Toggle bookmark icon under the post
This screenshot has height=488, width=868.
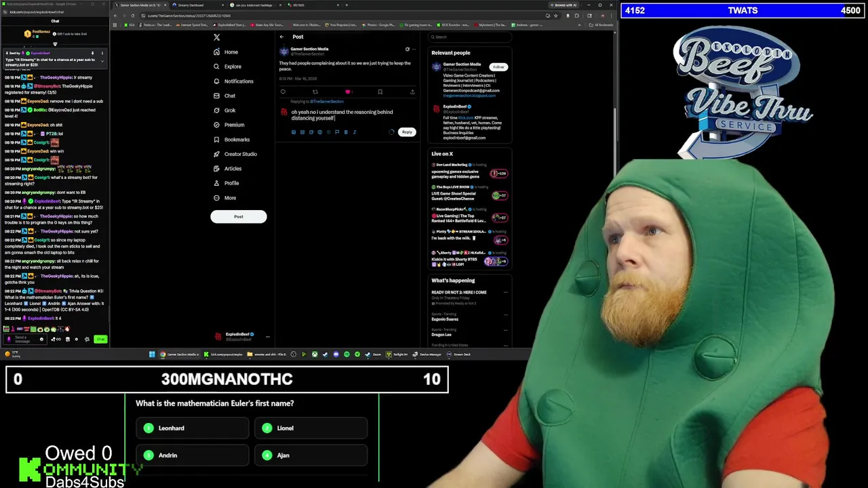click(380, 91)
